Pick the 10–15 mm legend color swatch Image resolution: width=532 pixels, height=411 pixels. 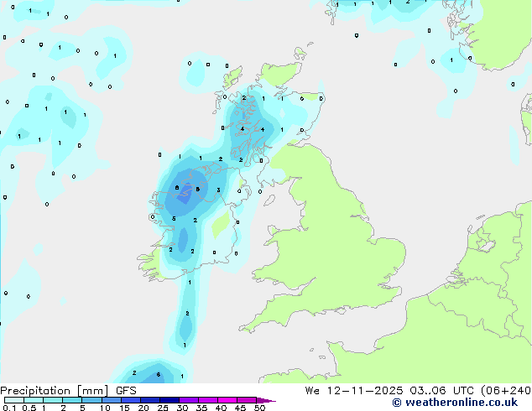click(x=112, y=400)
